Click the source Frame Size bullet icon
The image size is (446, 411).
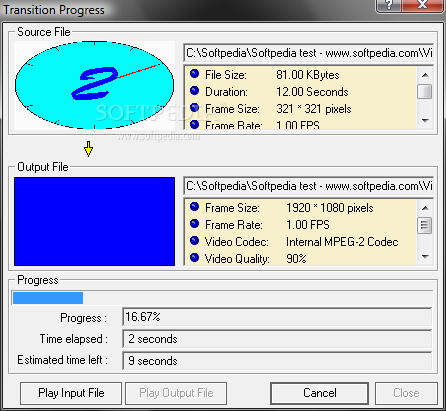(x=194, y=108)
